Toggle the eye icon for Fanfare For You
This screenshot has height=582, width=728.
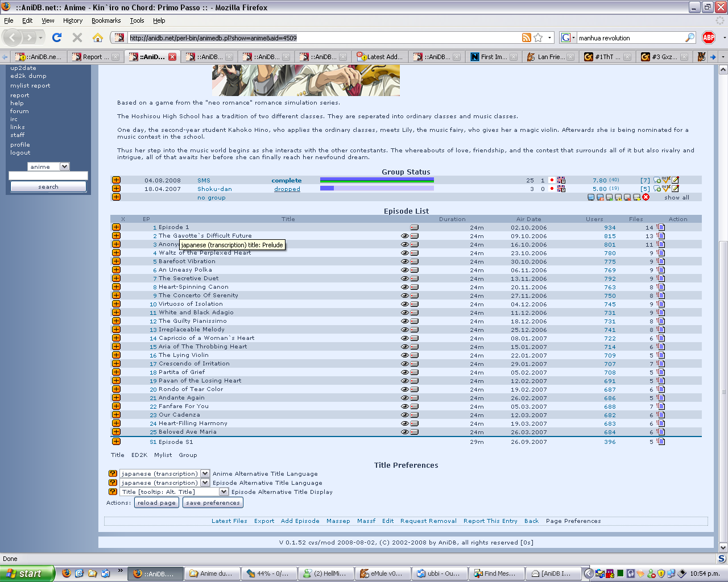point(405,406)
